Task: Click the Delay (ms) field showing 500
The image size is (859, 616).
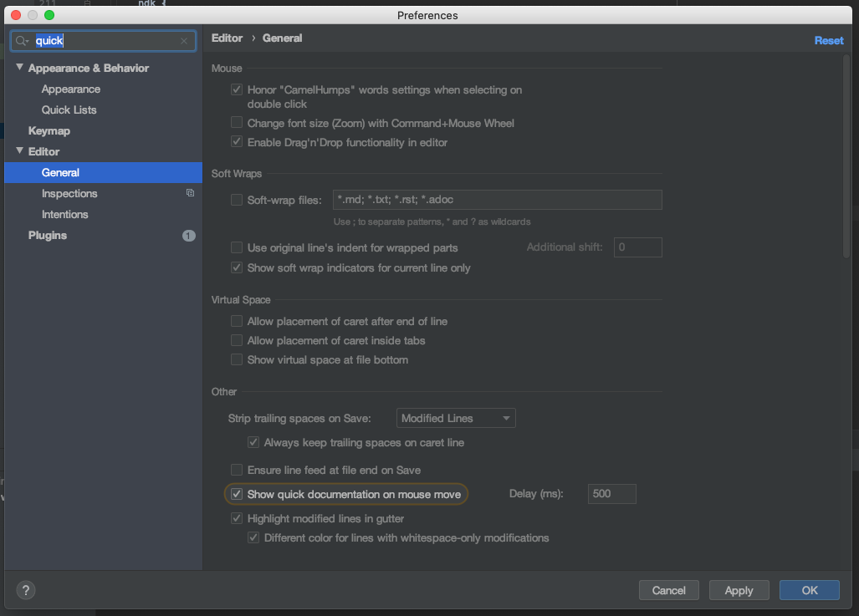Action: click(612, 494)
